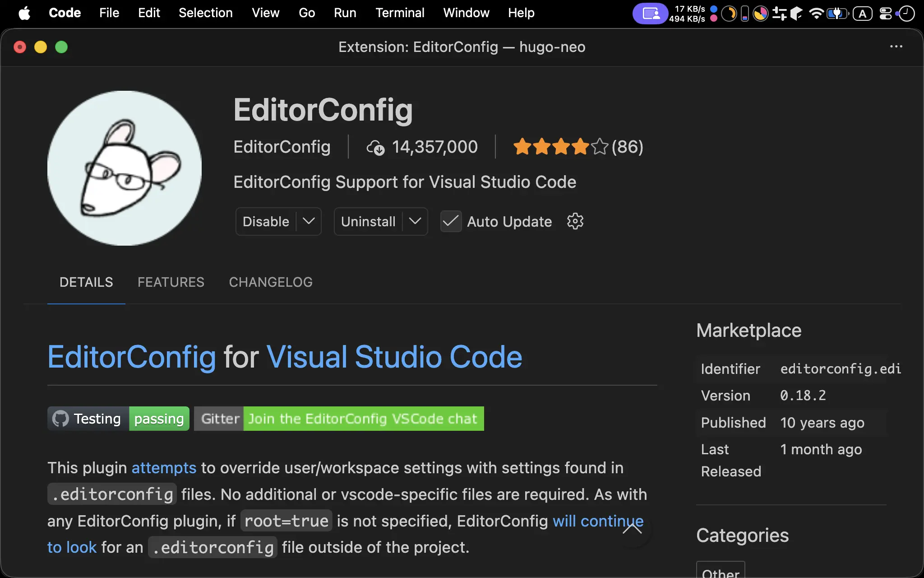This screenshot has width=924, height=578.
Task: Open the Help menu
Action: [x=521, y=13]
